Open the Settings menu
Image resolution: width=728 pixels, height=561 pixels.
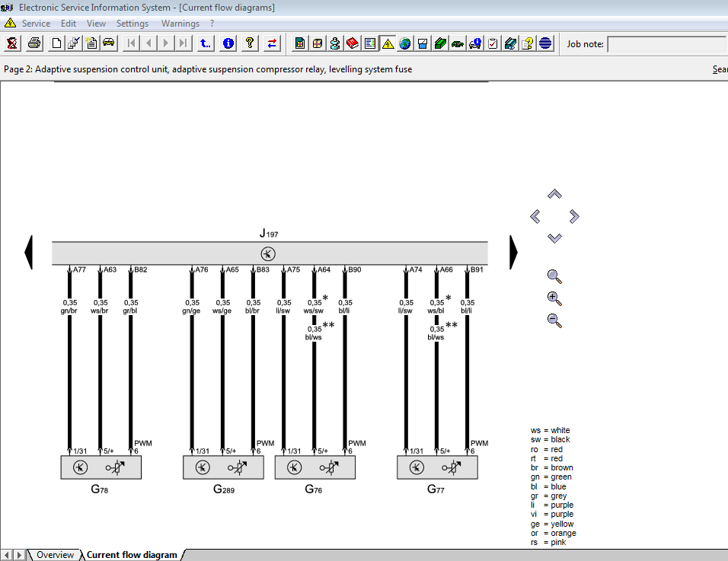coord(133,23)
